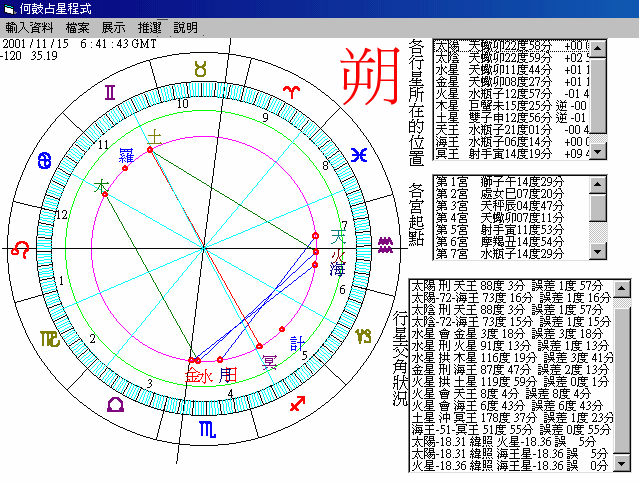This screenshot has height=483, width=639.
Task: Select the red Aries glyph
Action: (291, 91)
